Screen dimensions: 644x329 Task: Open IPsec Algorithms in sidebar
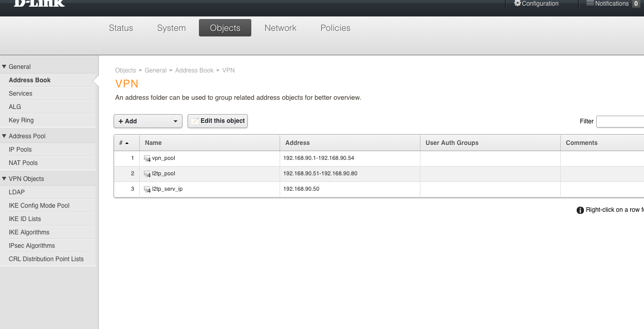pos(32,246)
